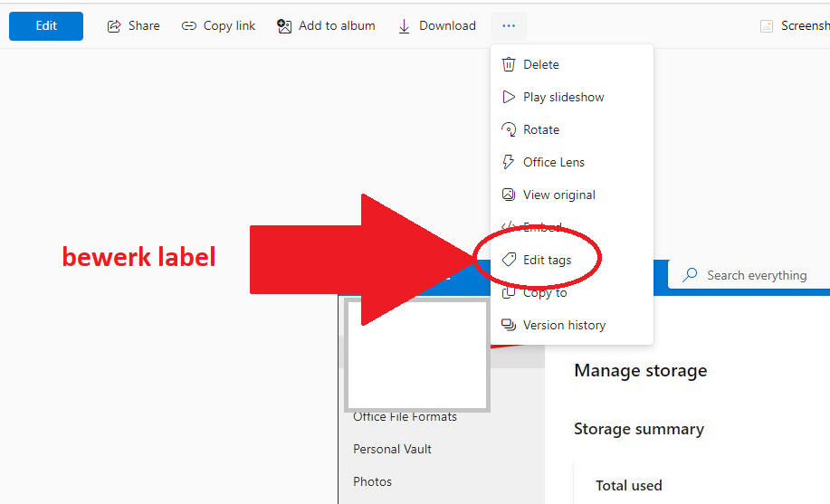Click the Embed code brackets icon
The width and height of the screenshot is (830, 504).
point(509,226)
